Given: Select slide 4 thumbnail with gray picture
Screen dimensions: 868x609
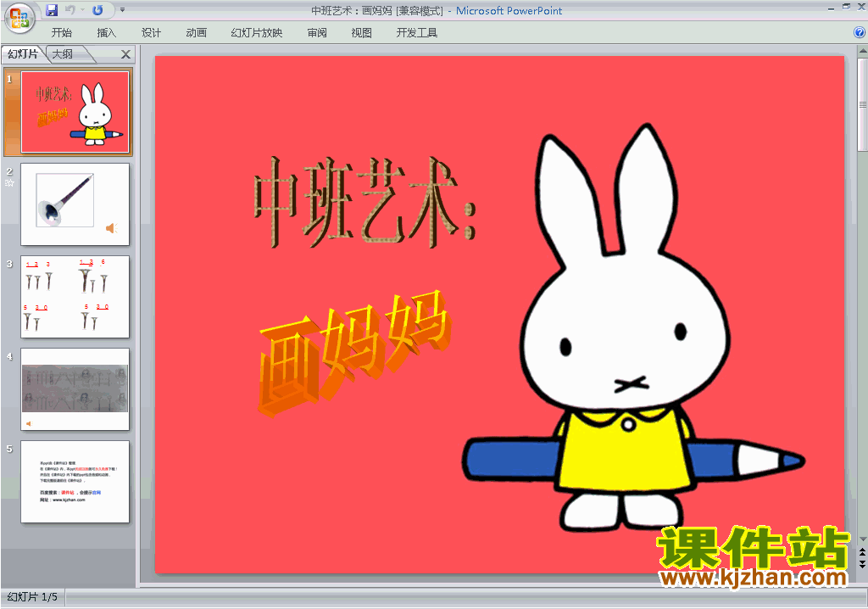Looking at the screenshot, I should [75, 389].
